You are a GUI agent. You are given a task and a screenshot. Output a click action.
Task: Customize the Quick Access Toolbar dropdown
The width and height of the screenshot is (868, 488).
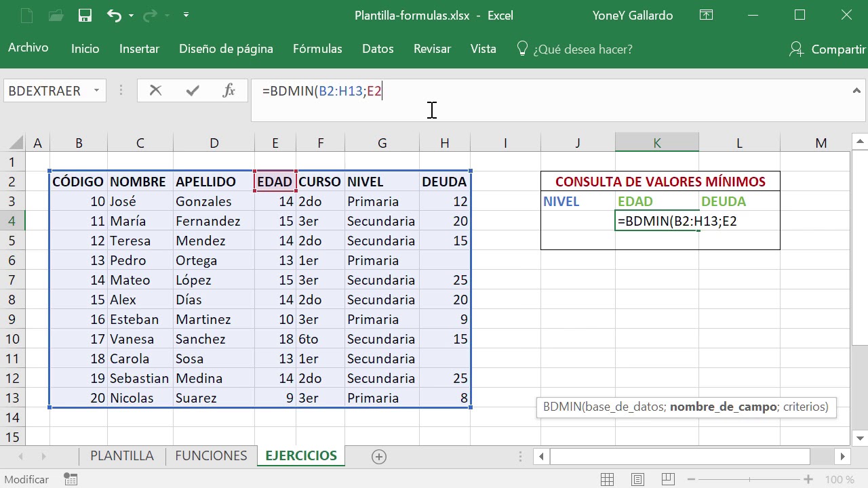(x=186, y=15)
